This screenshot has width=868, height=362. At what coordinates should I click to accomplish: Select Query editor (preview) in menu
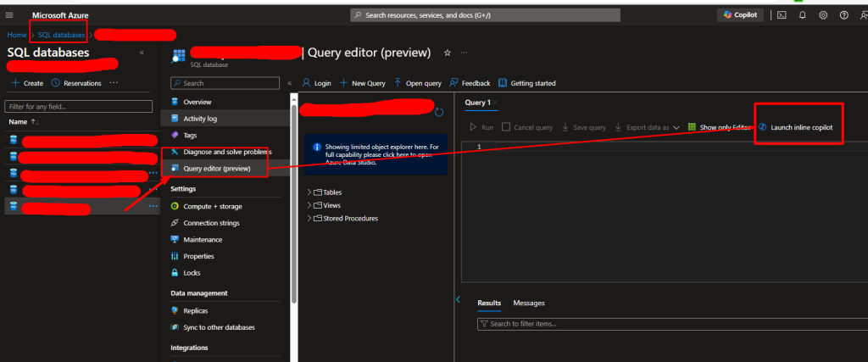point(217,168)
